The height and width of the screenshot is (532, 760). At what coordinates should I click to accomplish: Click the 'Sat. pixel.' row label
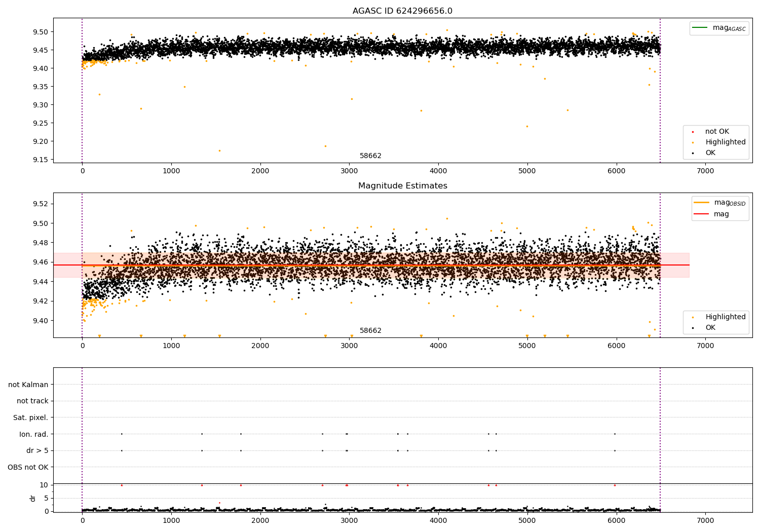click(x=31, y=417)
